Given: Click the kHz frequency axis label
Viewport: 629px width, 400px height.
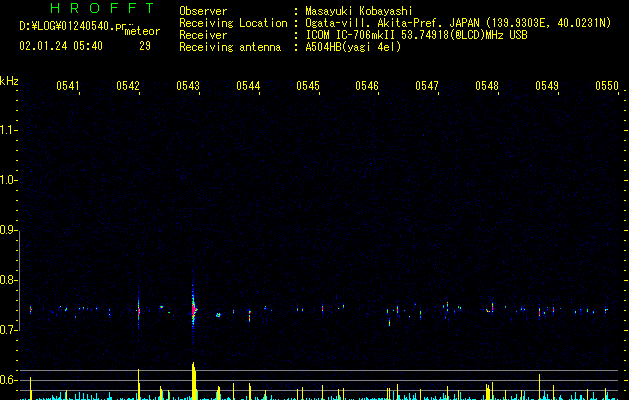Looking at the screenshot, I should coord(9,81).
